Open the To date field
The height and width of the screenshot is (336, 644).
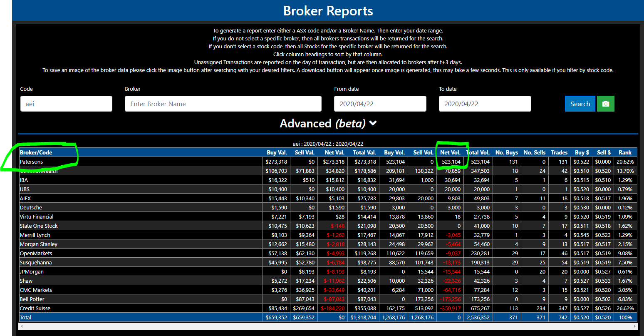[485, 104]
